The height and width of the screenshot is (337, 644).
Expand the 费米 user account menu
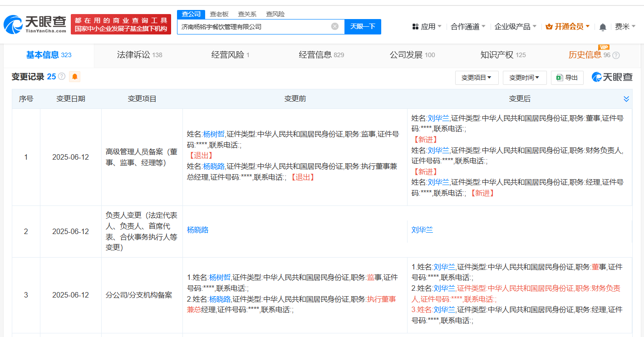pos(625,27)
